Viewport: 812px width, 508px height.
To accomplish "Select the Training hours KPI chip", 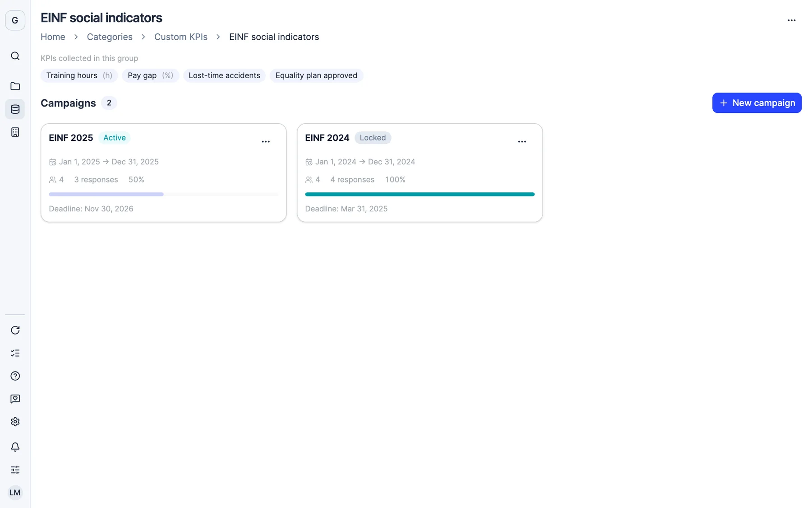I will [79, 75].
